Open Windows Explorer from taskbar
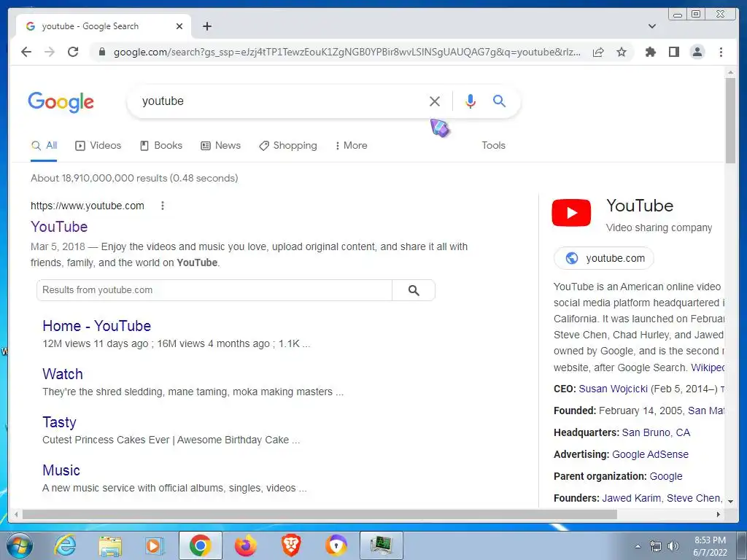 point(110,545)
